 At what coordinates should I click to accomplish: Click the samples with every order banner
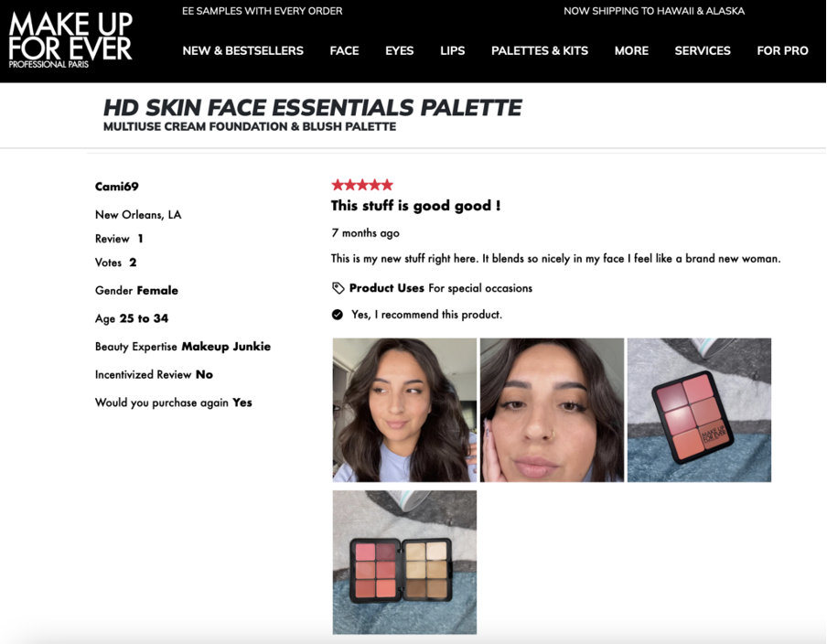[263, 11]
